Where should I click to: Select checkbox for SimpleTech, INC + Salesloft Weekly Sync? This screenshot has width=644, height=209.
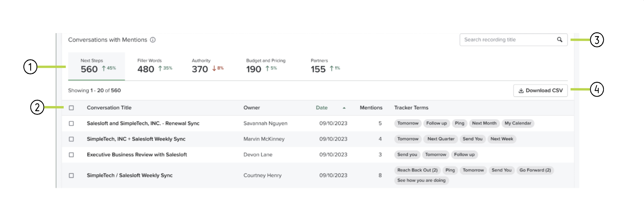(x=71, y=139)
